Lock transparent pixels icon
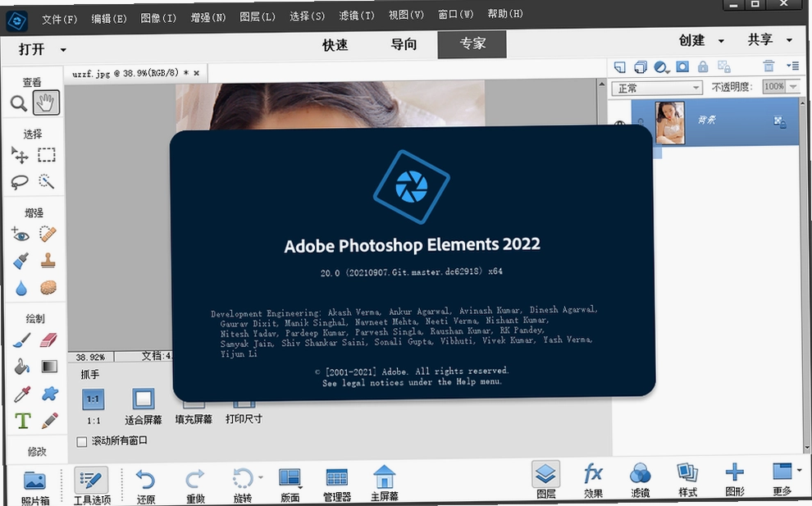 pyautogui.click(x=724, y=66)
